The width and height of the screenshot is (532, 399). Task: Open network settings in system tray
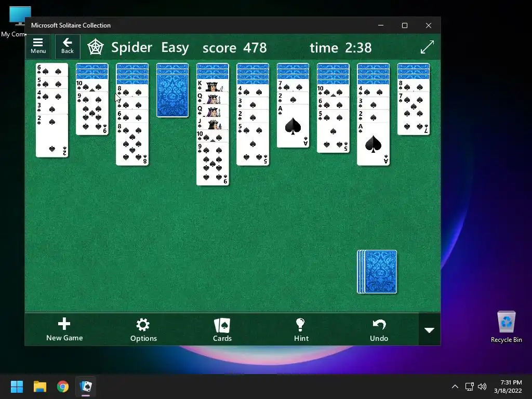pos(469,387)
